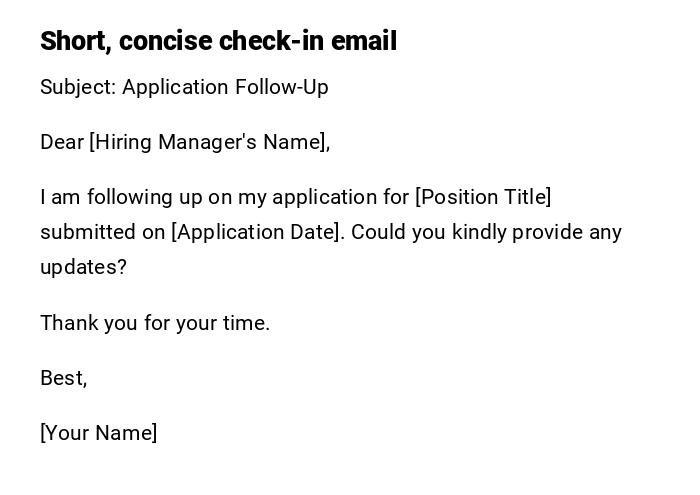Click the phrase "I am following up"

click(x=111, y=197)
